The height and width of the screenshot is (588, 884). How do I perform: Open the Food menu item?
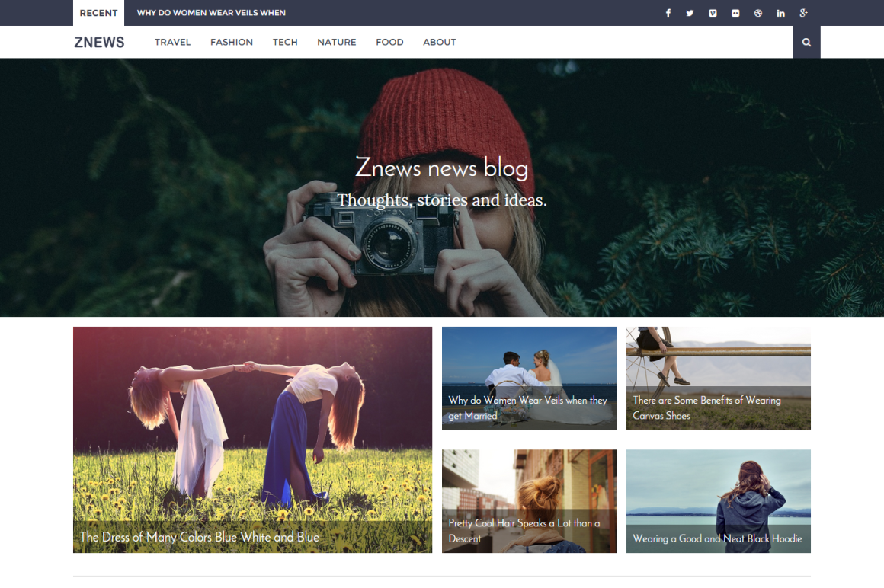point(389,43)
